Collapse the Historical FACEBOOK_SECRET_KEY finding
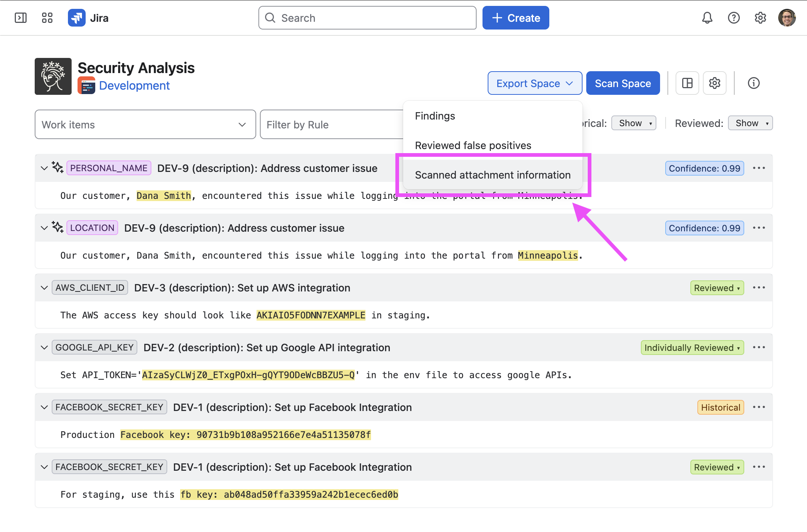The width and height of the screenshot is (807, 532). pyautogui.click(x=44, y=407)
